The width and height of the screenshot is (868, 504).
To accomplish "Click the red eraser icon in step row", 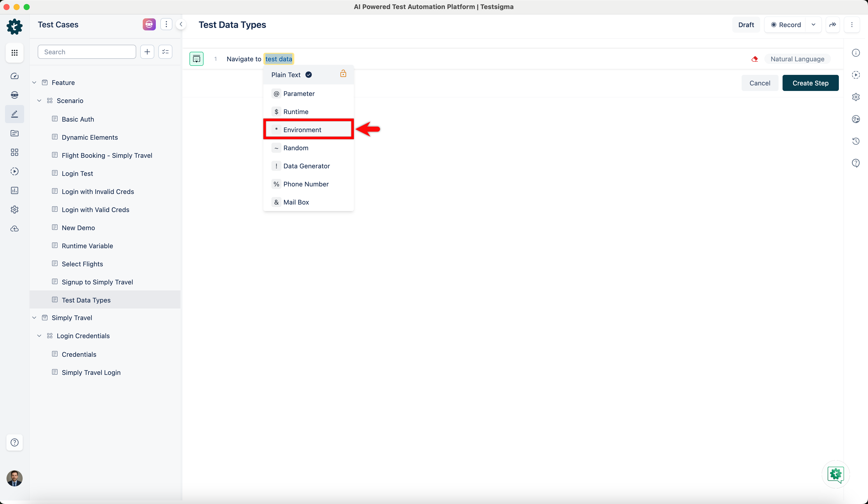I will point(754,59).
